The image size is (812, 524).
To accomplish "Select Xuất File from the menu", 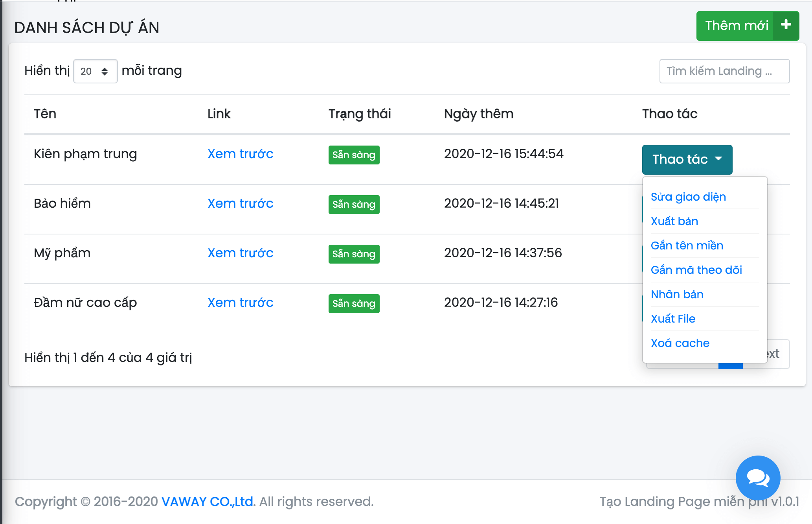I will [673, 319].
